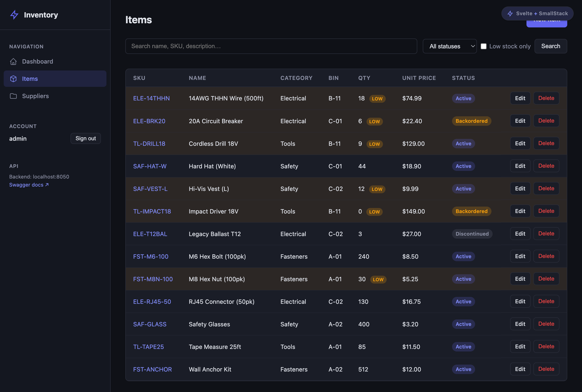Click the Items cube icon
582x392 pixels.
click(13, 79)
